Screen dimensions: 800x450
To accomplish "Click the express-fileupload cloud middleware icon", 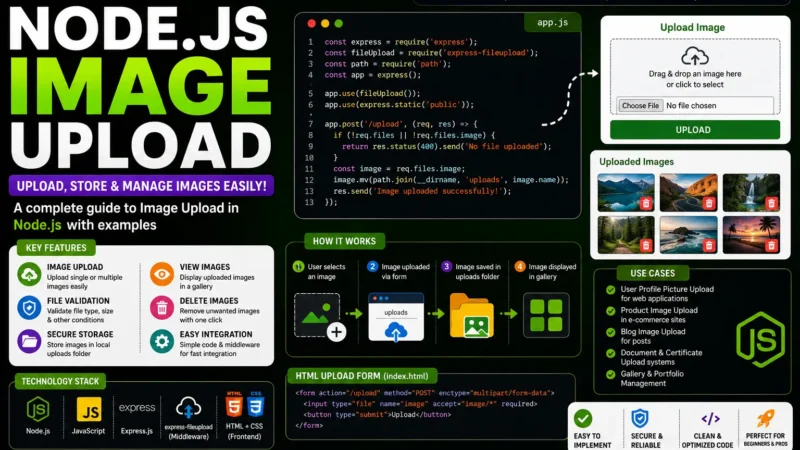I will pyautogui.click(x=188, y=408).
